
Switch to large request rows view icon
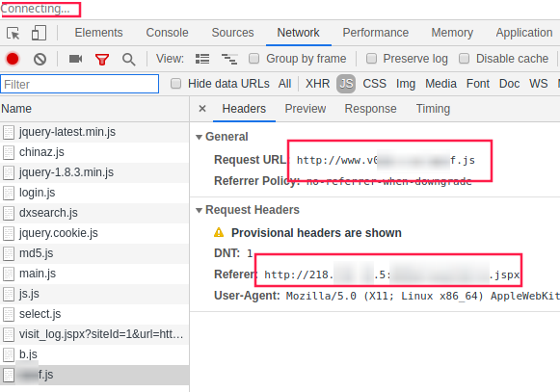(x=202, y=59)
